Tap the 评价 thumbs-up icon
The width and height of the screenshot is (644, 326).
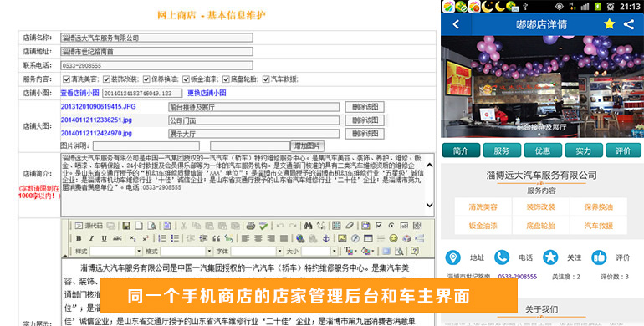(x=599, y=257)
